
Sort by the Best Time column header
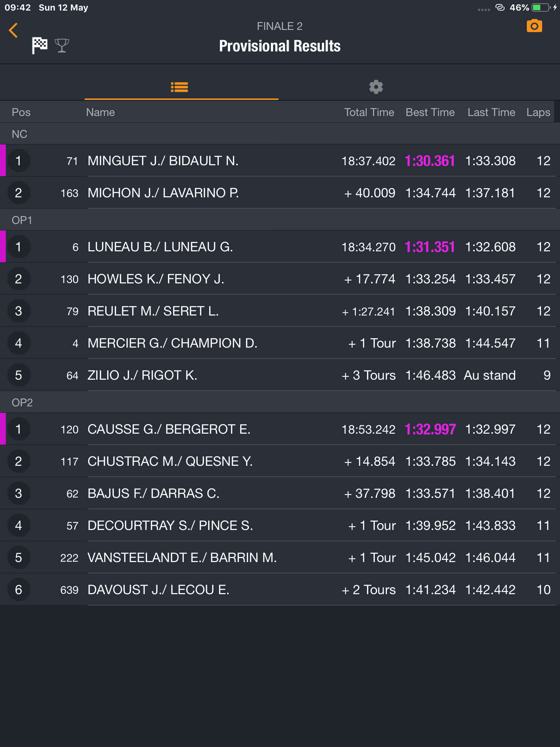[x=430, y=112]
